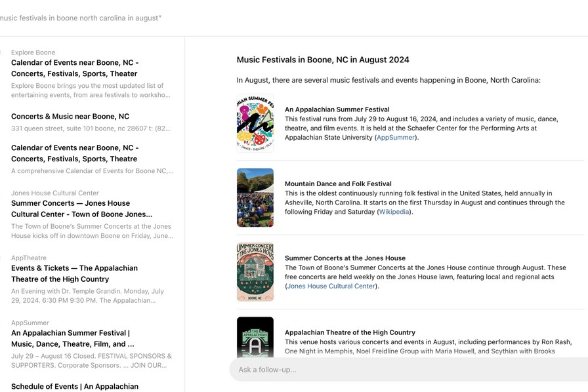Click the Mountain Dance and Folk Festival heading

tap(338, 184)
